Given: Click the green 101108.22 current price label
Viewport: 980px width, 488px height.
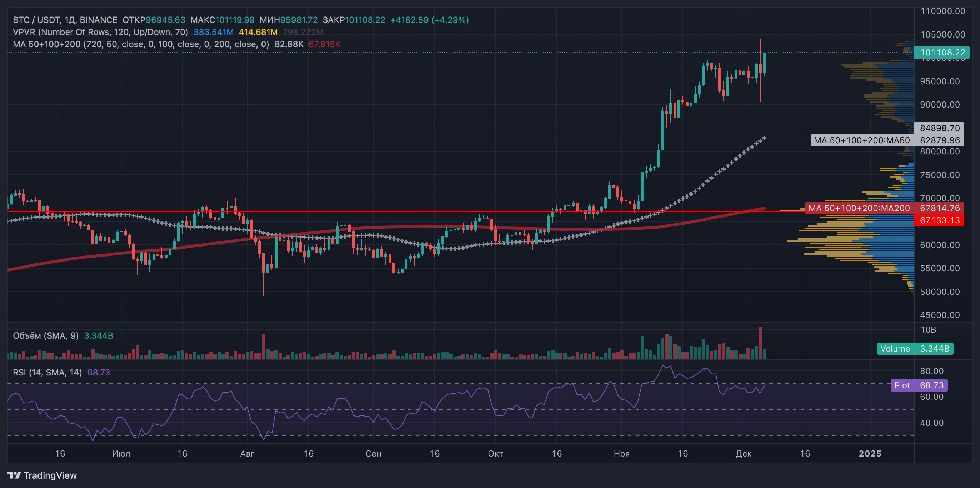Looking at the screenshot, I should pyautogui.click(x=942, y=53).
